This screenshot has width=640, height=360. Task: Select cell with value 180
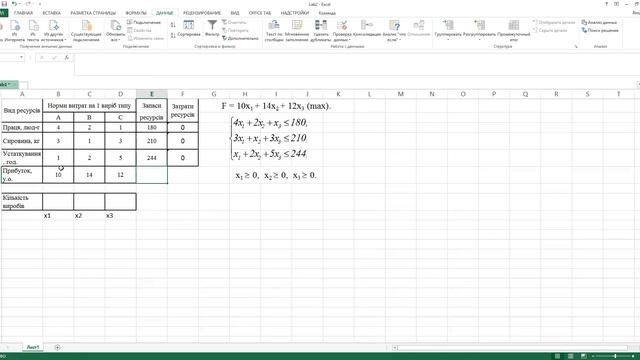151,127
